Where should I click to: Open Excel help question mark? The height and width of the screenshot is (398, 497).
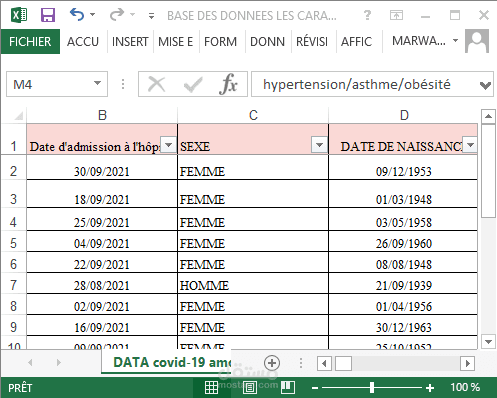tap(367, 15)
